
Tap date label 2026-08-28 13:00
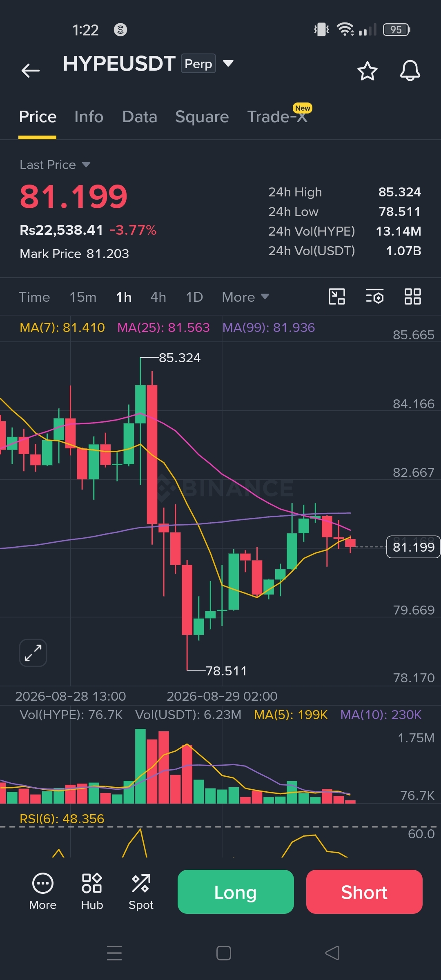coord(71,696)
